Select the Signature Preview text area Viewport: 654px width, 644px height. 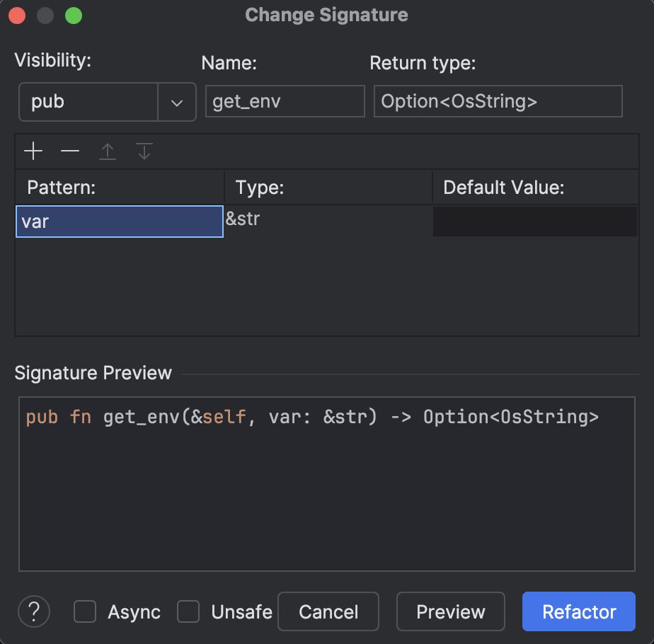click(x=327, y=483)
